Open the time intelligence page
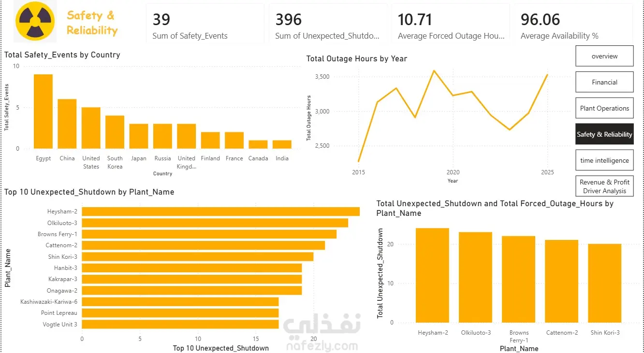This screenshot has width=644, height=353. 604,160
